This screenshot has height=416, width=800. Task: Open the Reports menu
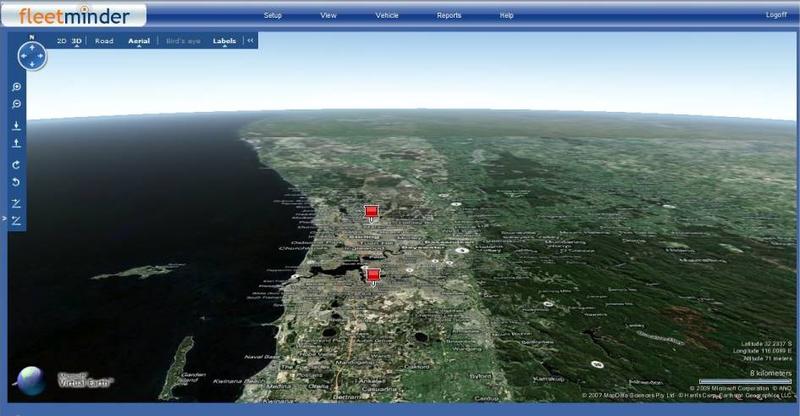coord(449,15)
